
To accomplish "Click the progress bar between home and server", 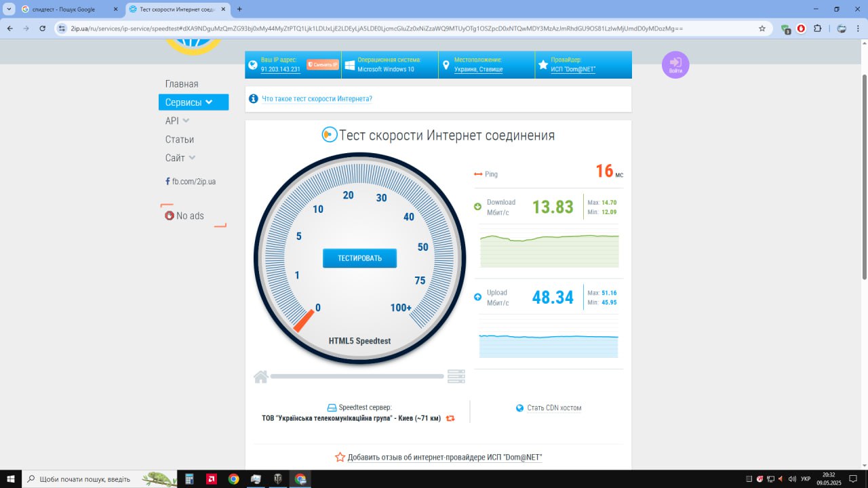I will click(357, 376).
